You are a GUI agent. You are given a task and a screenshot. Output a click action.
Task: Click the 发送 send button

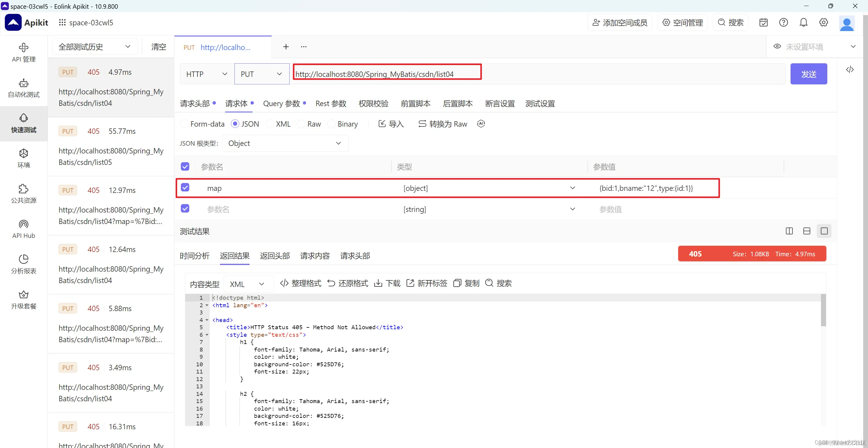click(808, 74)
